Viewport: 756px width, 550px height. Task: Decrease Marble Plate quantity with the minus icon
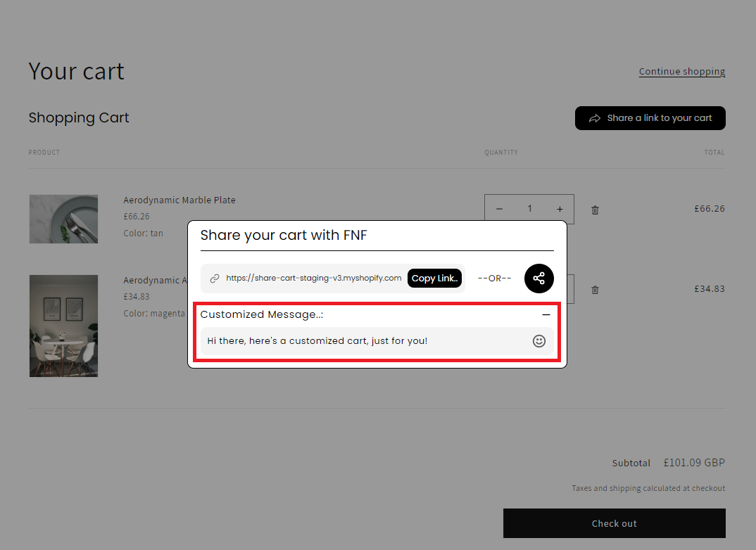(x=499, y=208)
